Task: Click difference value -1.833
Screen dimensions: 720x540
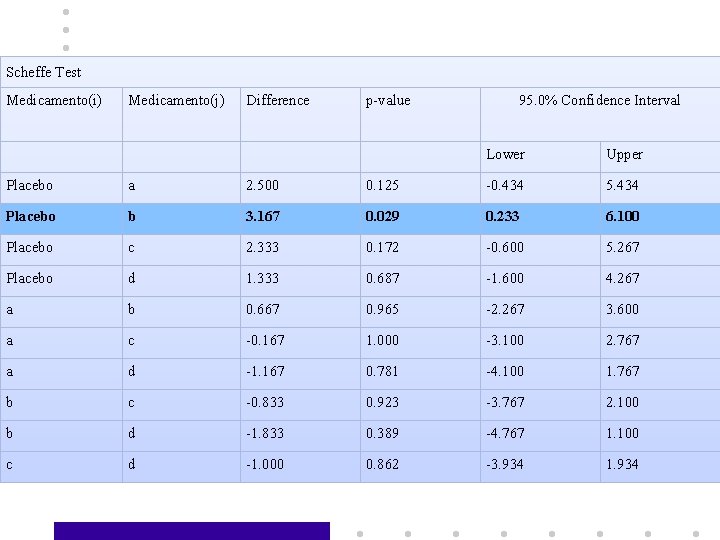Action: click(265, 433)
